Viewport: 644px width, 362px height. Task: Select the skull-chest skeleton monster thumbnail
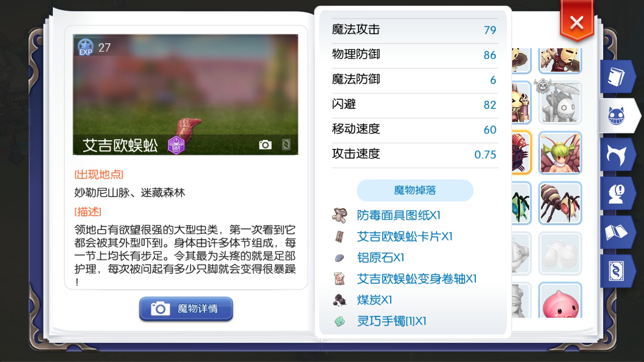click(522, 103)
